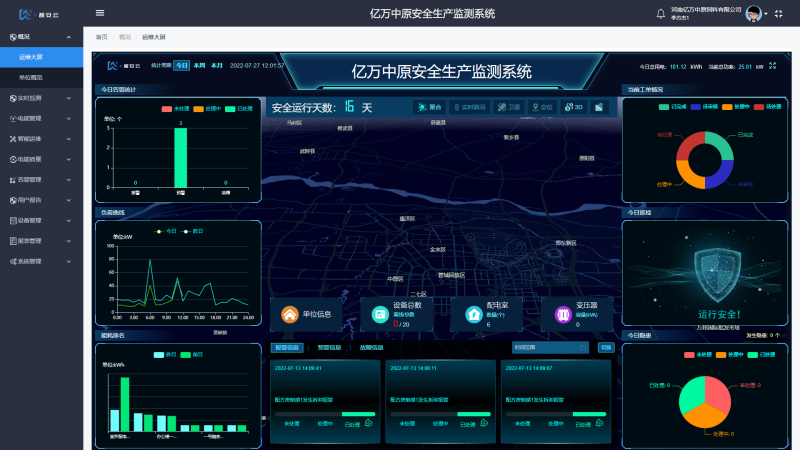
Task: Click the 设备总数 teal icon
Action: click(380, 314)
